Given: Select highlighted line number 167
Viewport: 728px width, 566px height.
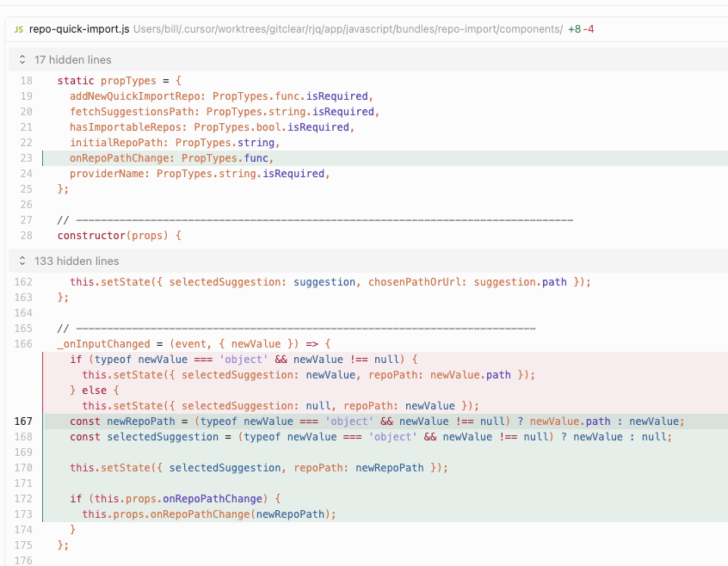Looking at the screenshot, I should click(23, 421).
